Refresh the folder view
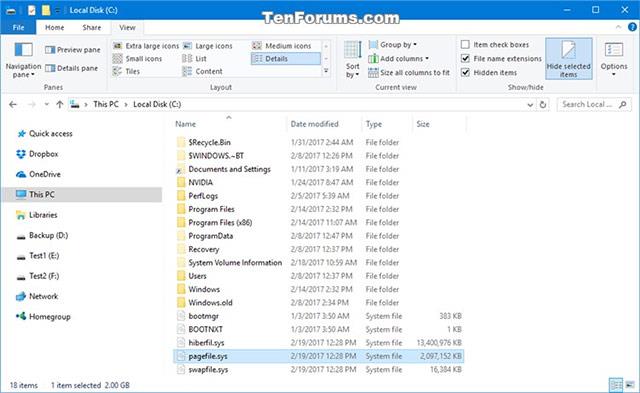 click(x=543, y=104)
